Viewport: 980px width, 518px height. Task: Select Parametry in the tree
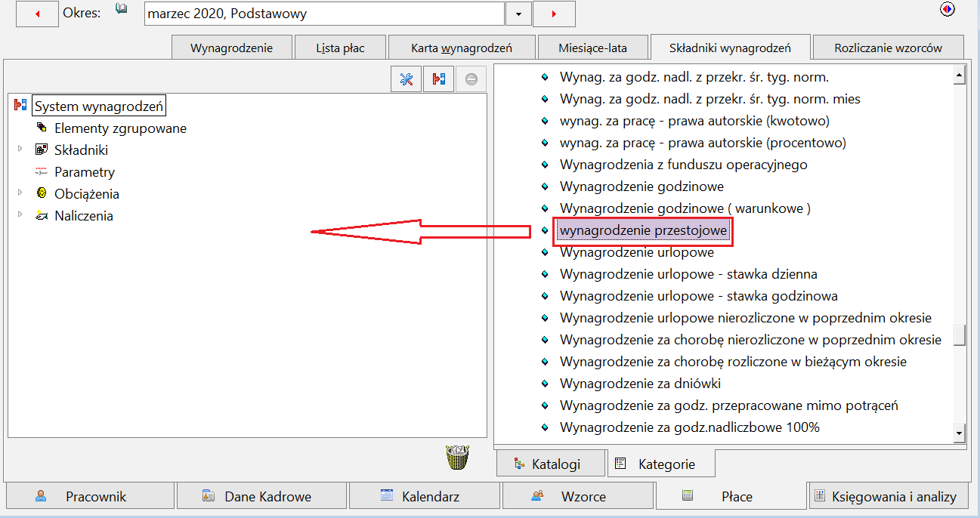click(85, 171)
